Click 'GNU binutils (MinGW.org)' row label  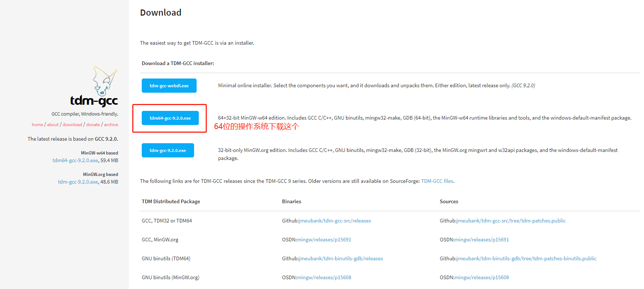170,277
